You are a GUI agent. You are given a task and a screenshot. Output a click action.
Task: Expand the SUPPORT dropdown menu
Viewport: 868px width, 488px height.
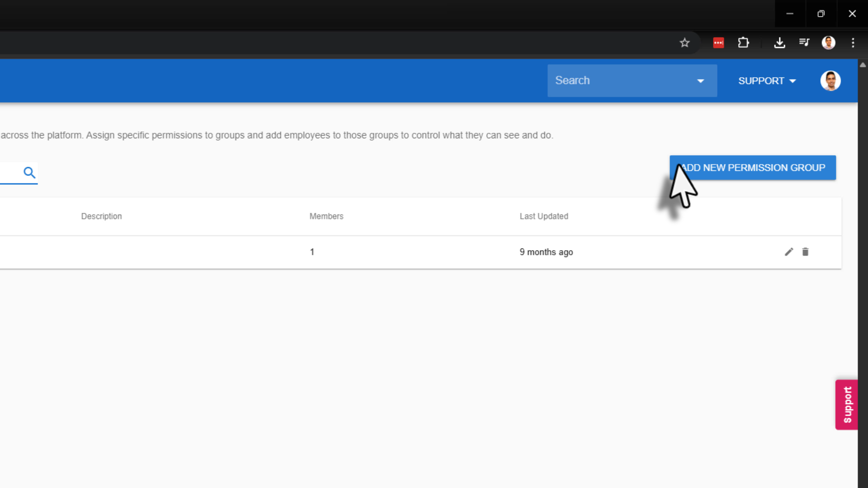pos(767,81)
